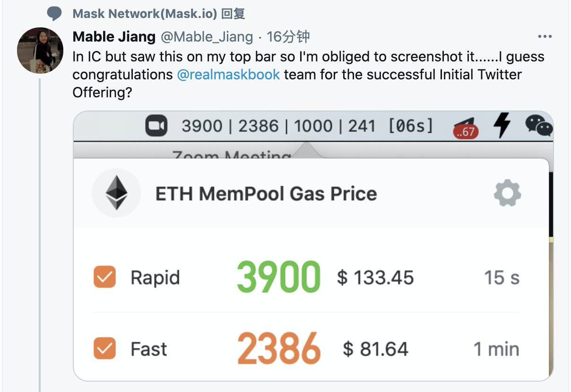Image resolution: width=571 pixels, height=392 pixels.
Task: Open the paper plane icon with 67 badge
Action: pos(466,128)
